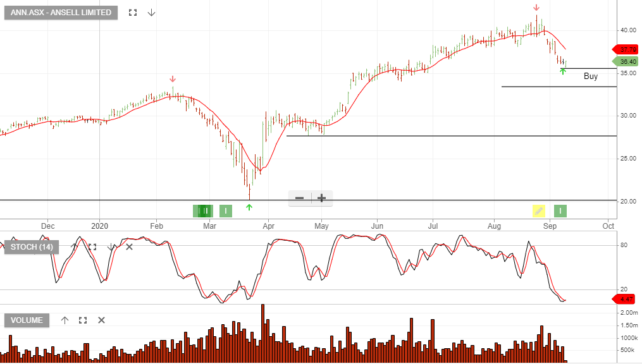Move the price chart panel down

coord(152,13)
